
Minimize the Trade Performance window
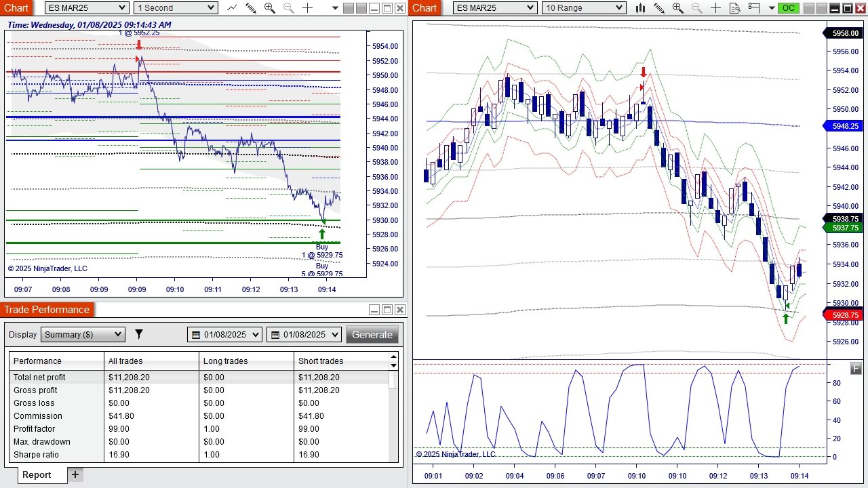click(374, 310)
